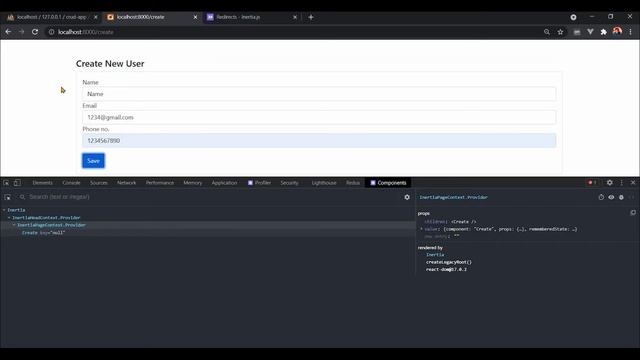Bookmark this page with the star icon

pos(560,32)
